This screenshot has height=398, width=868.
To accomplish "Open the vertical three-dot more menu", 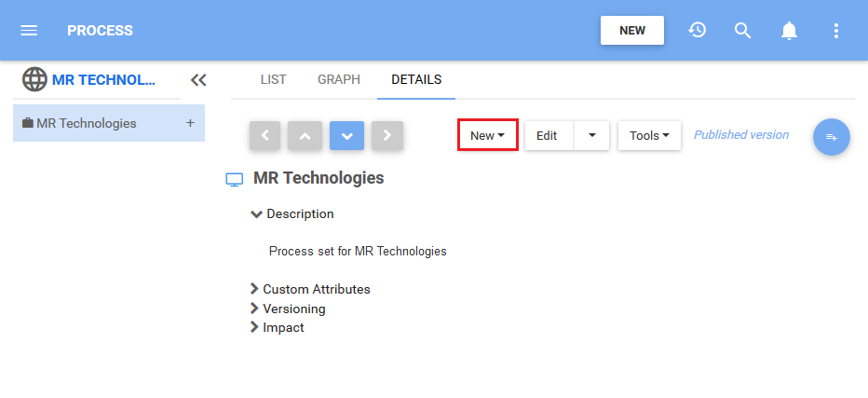I will pos(836,31).
